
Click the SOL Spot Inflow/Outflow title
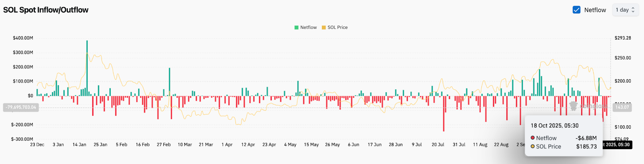tap(46, 10)
